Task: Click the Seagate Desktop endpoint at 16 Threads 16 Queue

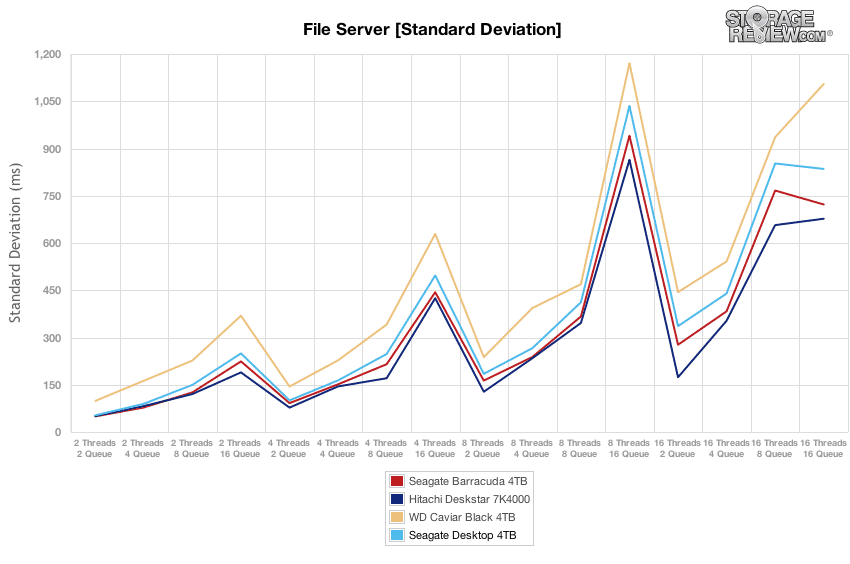Action: [823, 169]
